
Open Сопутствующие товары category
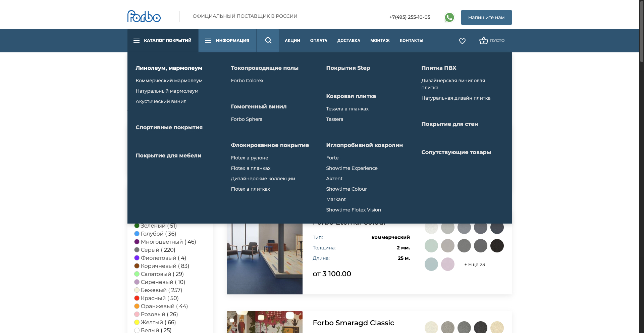(456, 152)
